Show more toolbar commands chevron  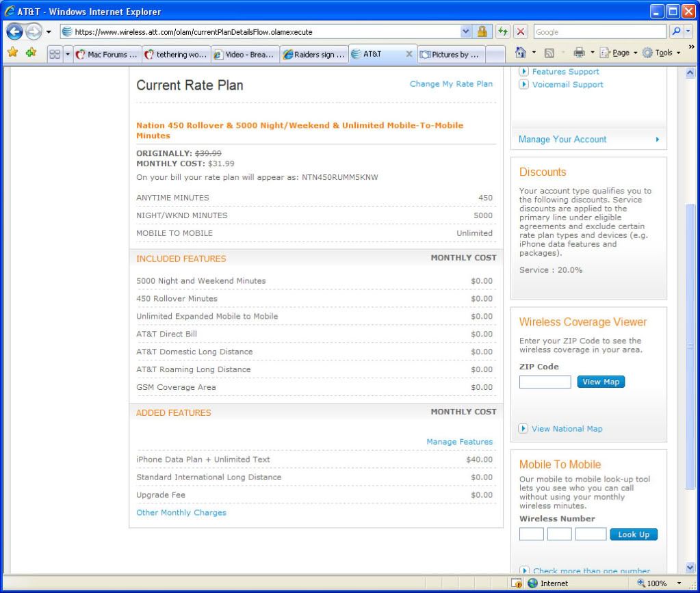tap(692, 47)
